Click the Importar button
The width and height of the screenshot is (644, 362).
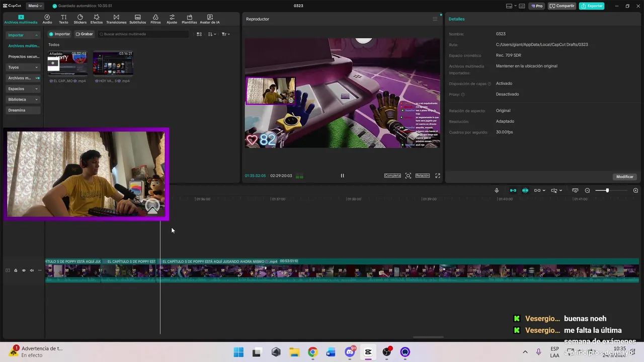click(59, 34)
